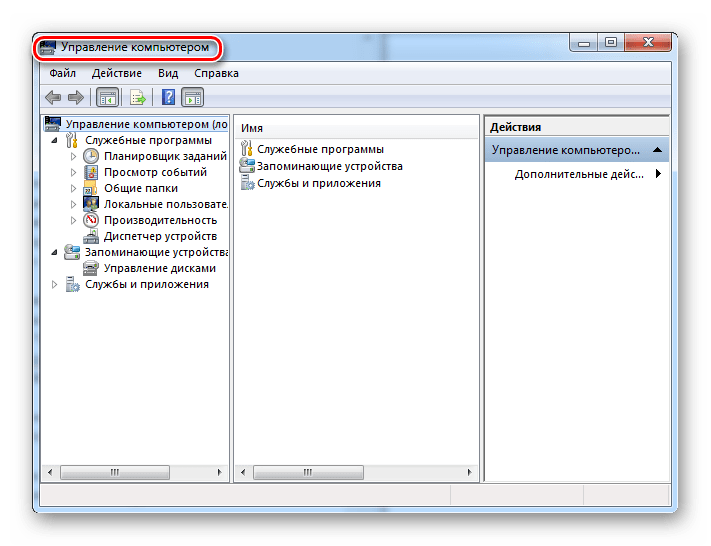Collapse the Запоминающие устройства tree node
The height and width of the screenshot is (546, 711).
(54, 253)
